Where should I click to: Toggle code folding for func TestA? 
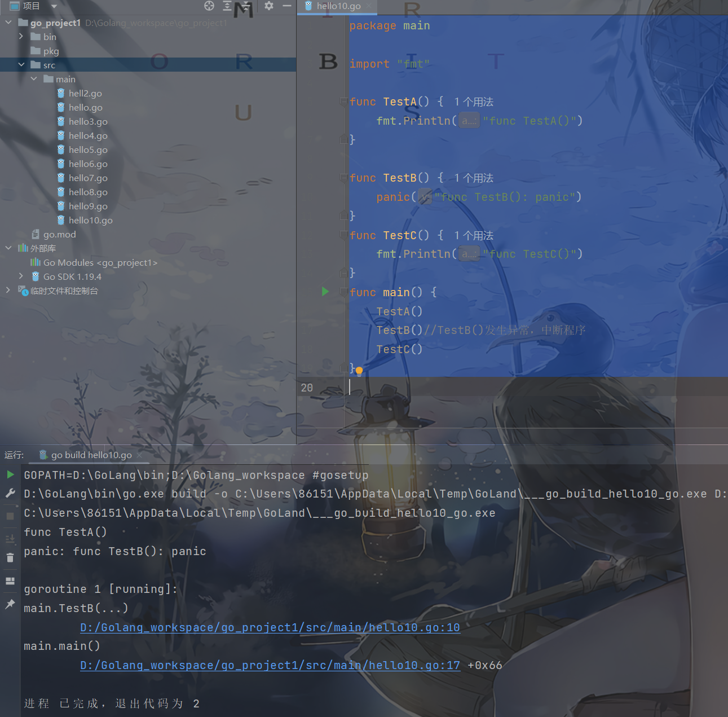343,102
